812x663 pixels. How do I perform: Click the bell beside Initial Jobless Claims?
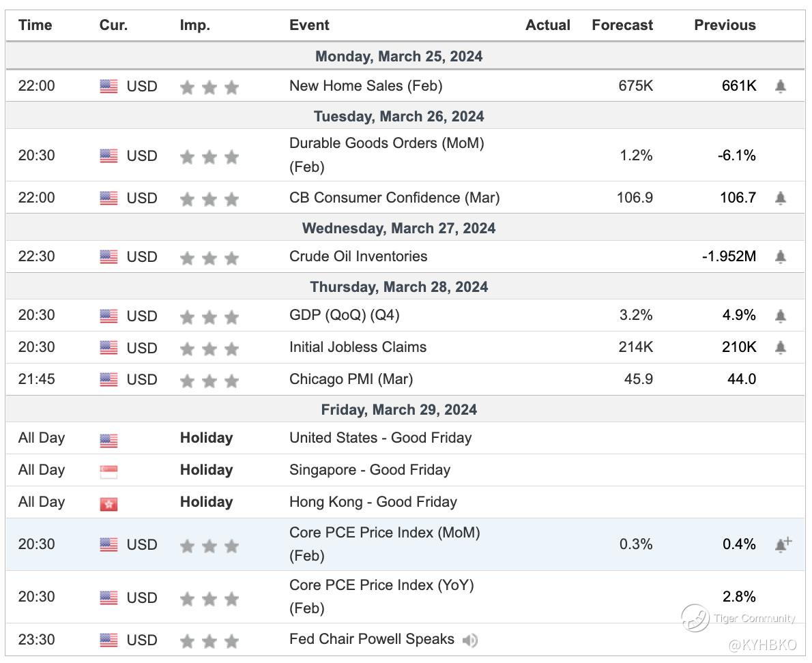pyautogui.click(x=781, y=348)
